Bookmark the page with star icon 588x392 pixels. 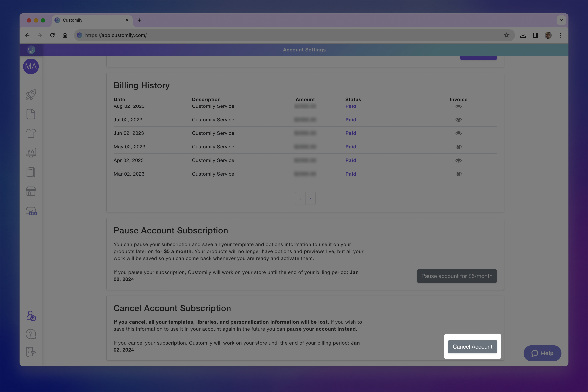point(507,35)
